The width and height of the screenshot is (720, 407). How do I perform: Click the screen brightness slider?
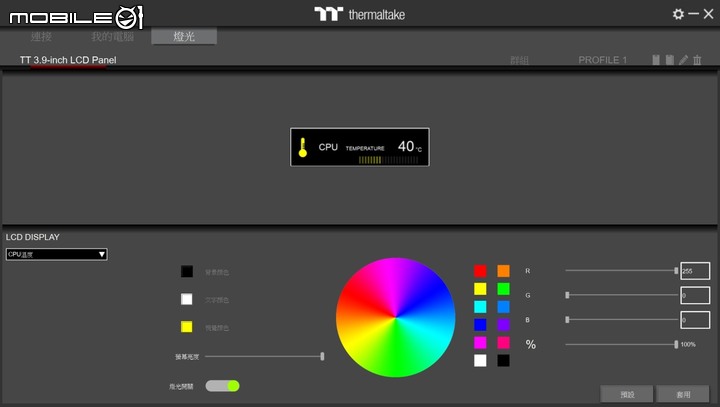264,356
